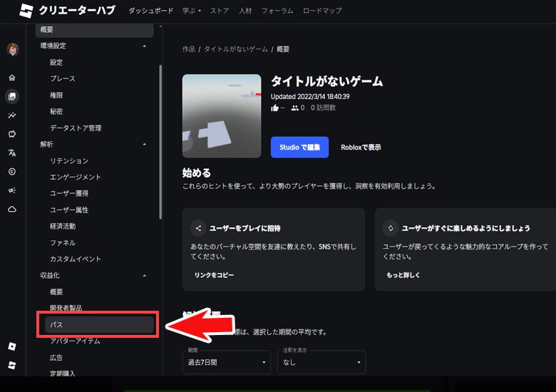Click the home icon in left rail
This screenshot has height=392, width=556.
pos(12,77)
